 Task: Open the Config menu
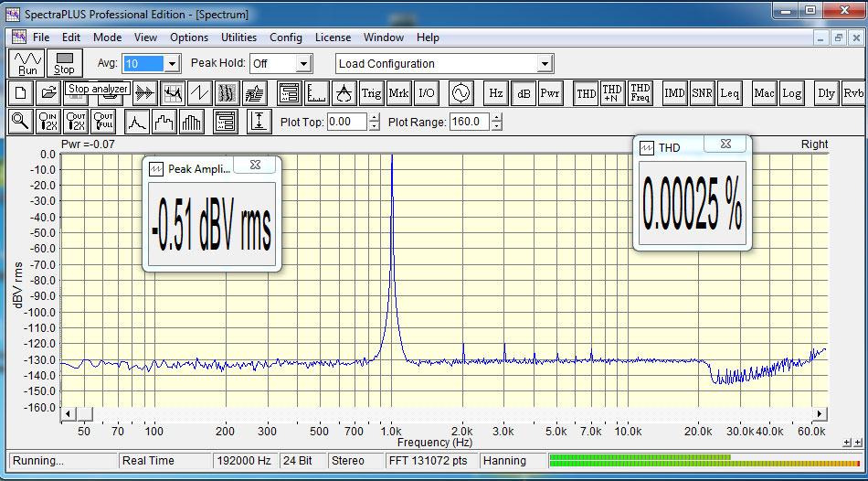point(285,37)
